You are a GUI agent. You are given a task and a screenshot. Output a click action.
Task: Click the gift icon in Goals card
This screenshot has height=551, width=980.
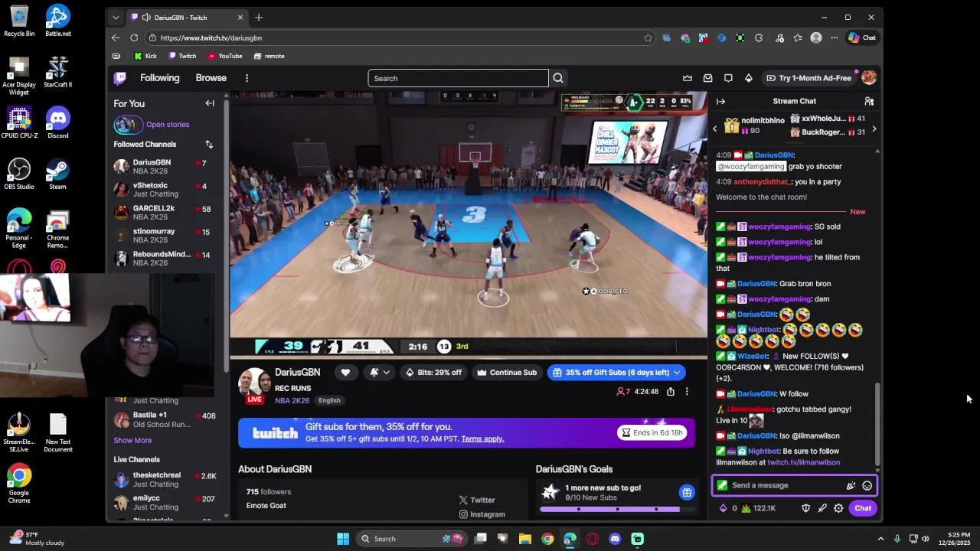[x=687, y=492]
